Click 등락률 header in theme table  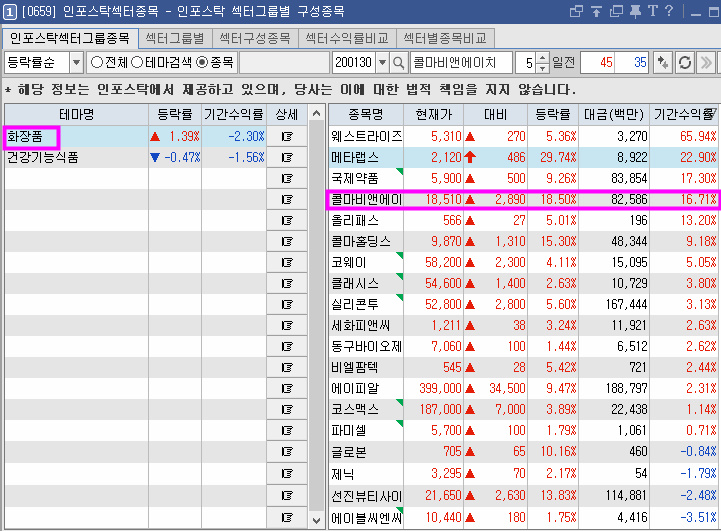[175, 114]
